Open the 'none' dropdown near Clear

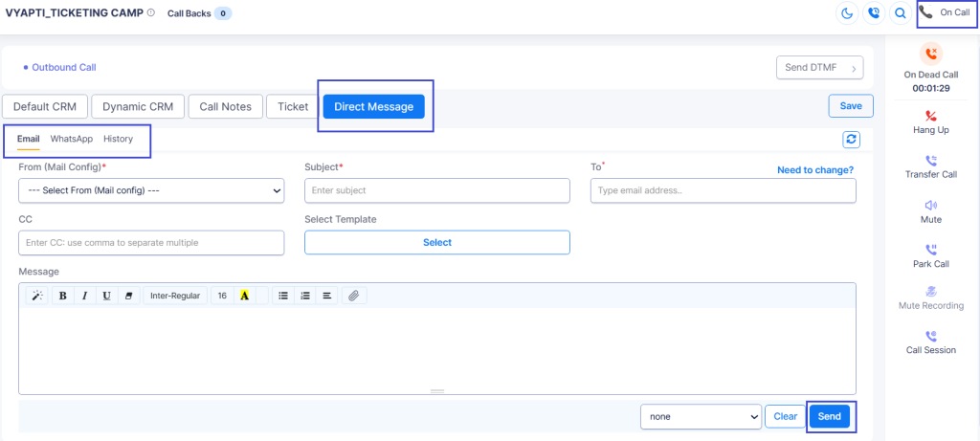[701, 417]
